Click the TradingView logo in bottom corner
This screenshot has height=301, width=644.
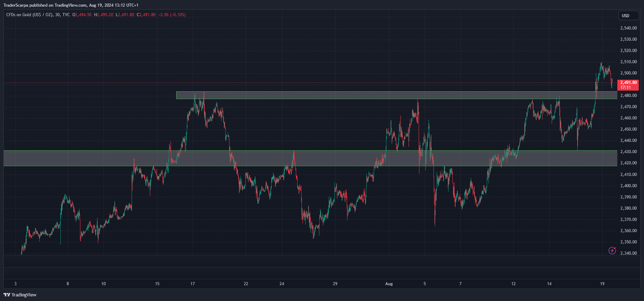click(x=20, y=295)
